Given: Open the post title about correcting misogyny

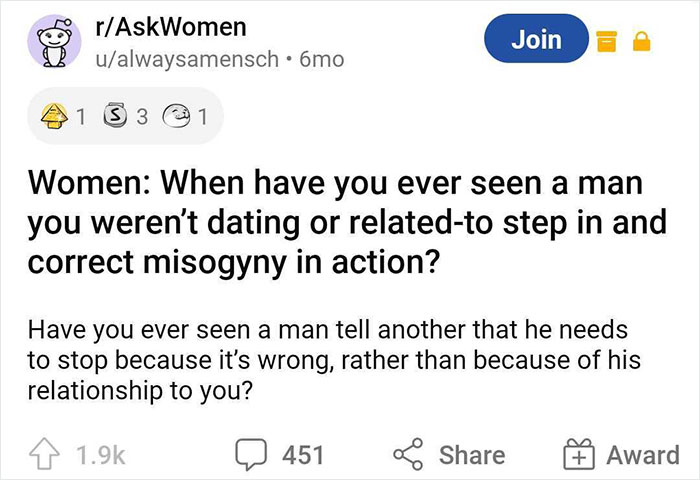Looking at the screenshot, I should [x=346, y=220].
